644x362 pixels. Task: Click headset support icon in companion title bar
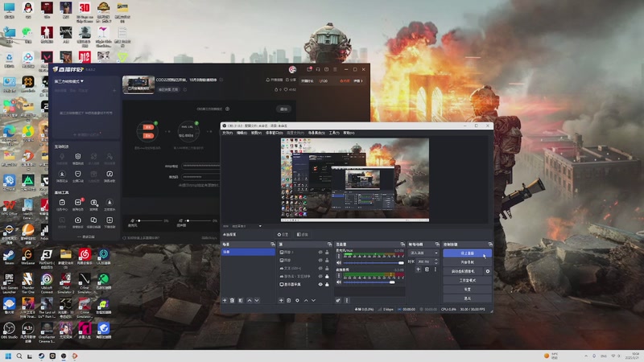[x=318, y=69]
